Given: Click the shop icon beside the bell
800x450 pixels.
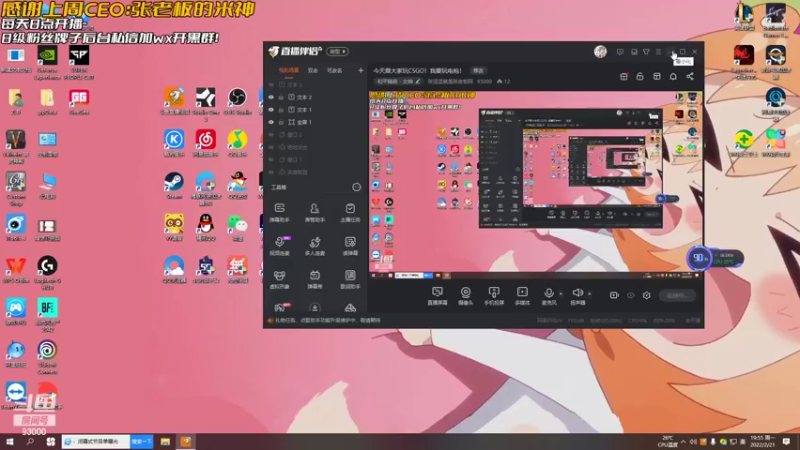Looking at the screenshot, I should click(x=657, y=77).
